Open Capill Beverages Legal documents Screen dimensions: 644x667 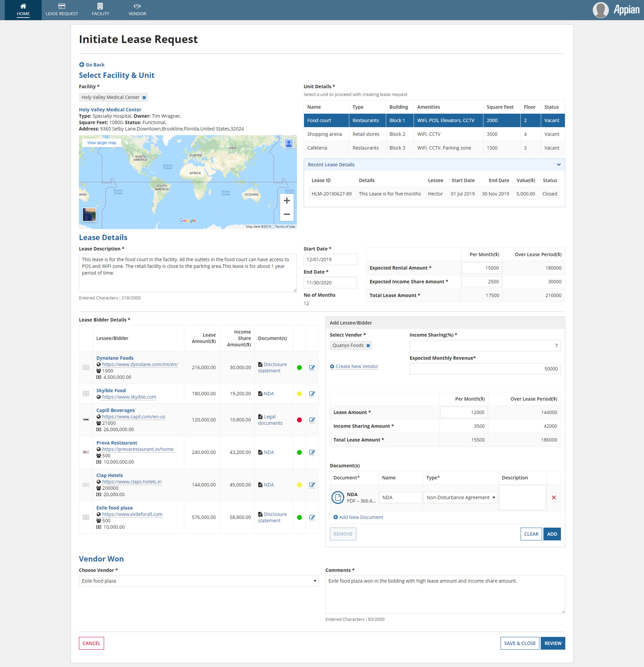coord(270,420)
